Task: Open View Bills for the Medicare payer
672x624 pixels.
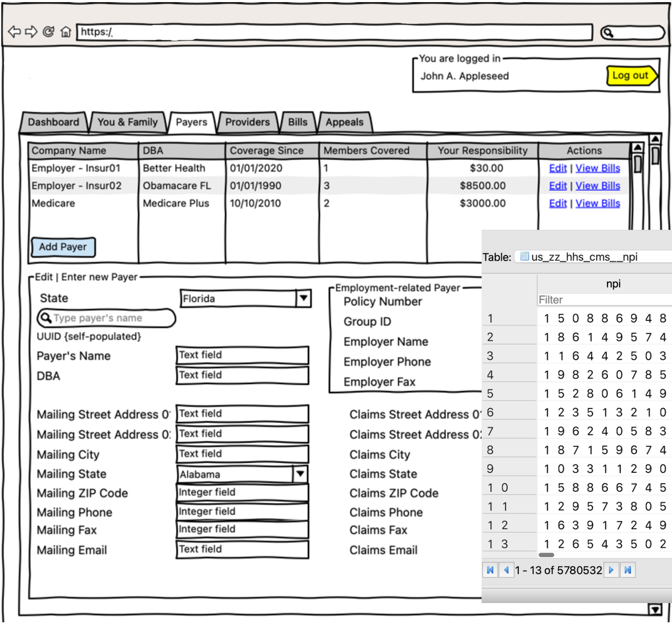Action: (598, 203)
